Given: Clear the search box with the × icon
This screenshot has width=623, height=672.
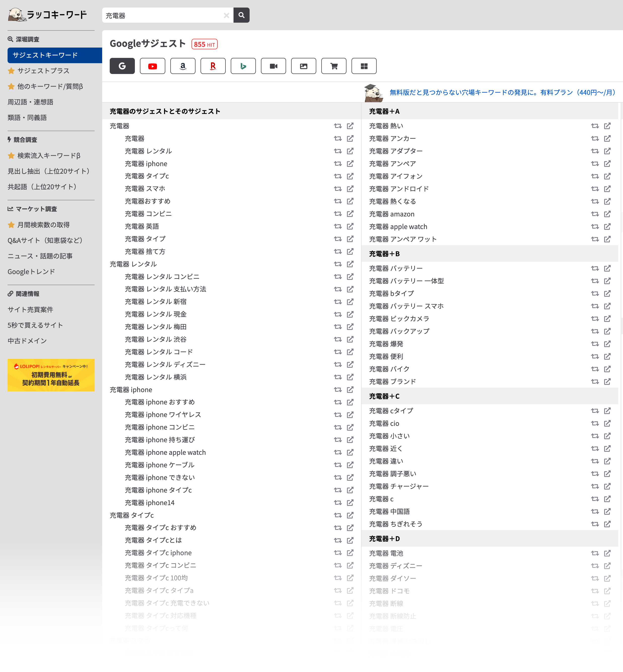Looking at the screenshot, I should coord(226,15).
